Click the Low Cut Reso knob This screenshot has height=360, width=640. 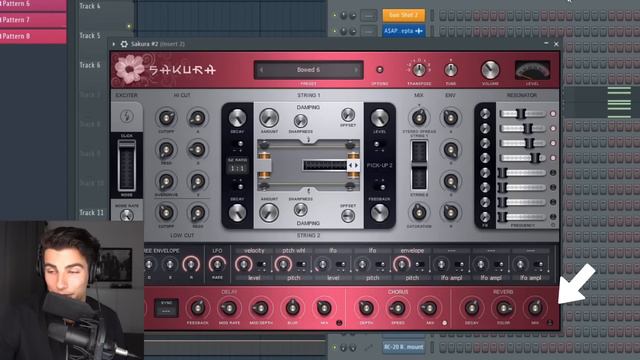coord(198,212)
